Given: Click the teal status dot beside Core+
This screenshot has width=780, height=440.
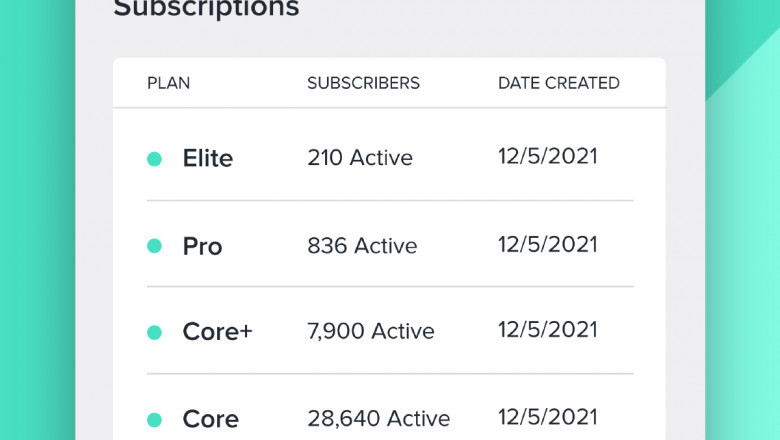Looking at the screenshot, I should (154, 332).
